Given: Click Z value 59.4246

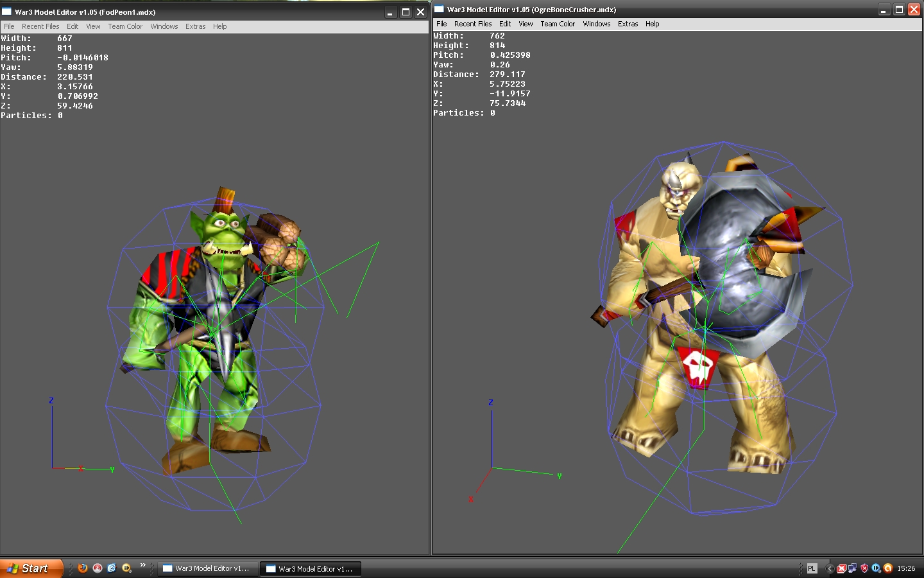Looking at the screenshot, I should [x=75, y=106].
